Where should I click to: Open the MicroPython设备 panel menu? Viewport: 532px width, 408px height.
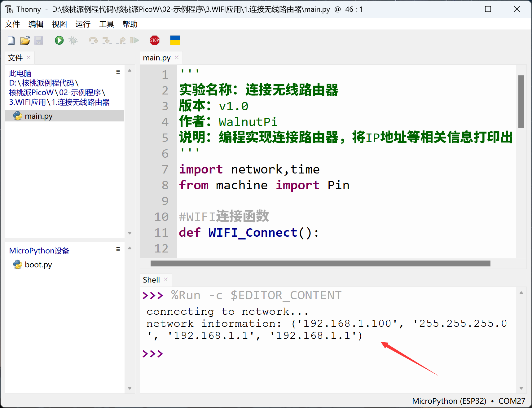click(118, 249)
